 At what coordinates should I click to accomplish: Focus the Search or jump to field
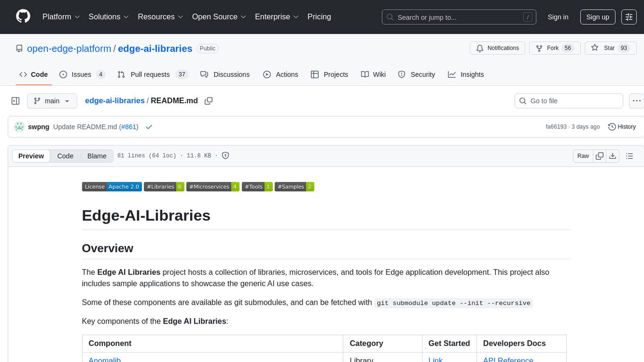point(459,17)
